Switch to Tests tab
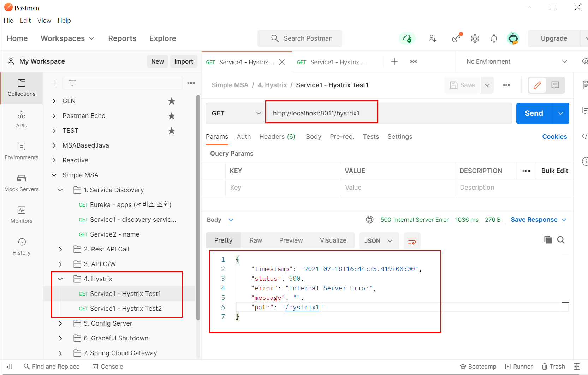This screenshot has width=588, height=375. [371, 137]
